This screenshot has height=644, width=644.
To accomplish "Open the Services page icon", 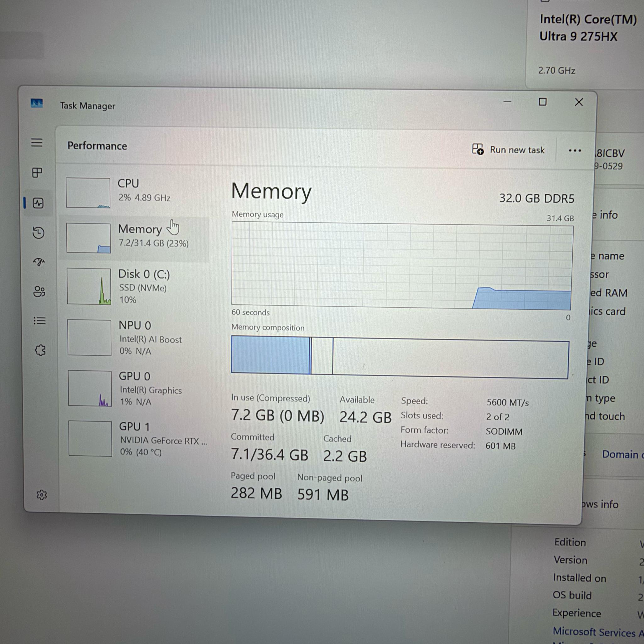I will pos(40,350).
